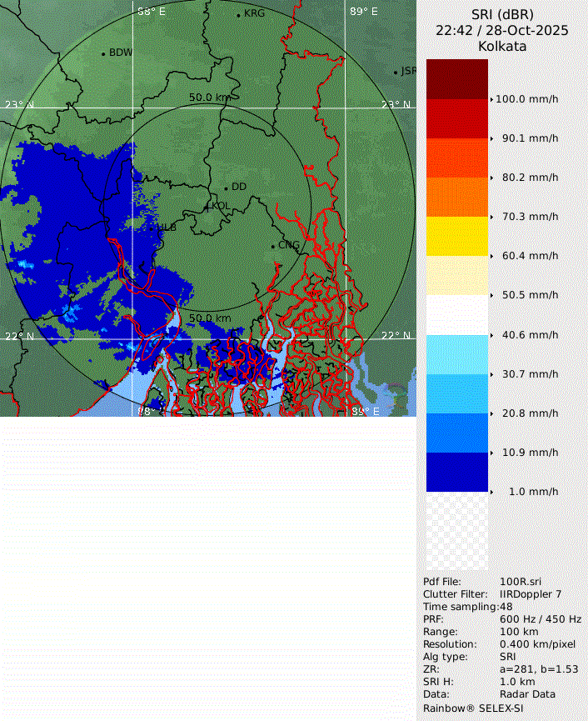Click the KRG station marker
This screenshot has height=721, width=588.
[x=238, y=15]
